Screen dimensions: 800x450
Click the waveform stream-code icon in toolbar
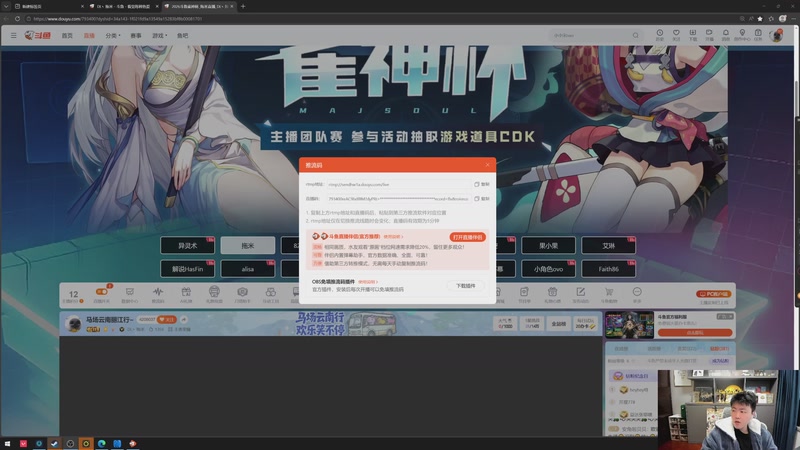pyautogui.click(x=158, y=294)
